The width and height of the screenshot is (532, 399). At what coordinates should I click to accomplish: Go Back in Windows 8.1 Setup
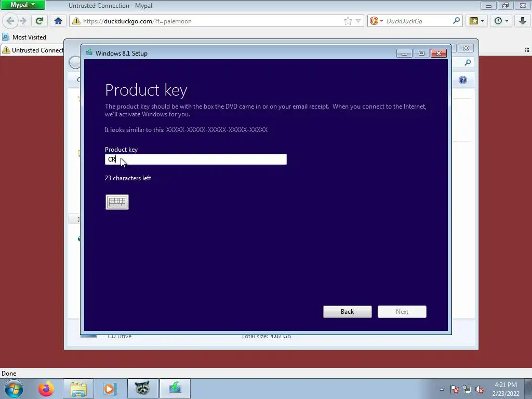[348, 312]
